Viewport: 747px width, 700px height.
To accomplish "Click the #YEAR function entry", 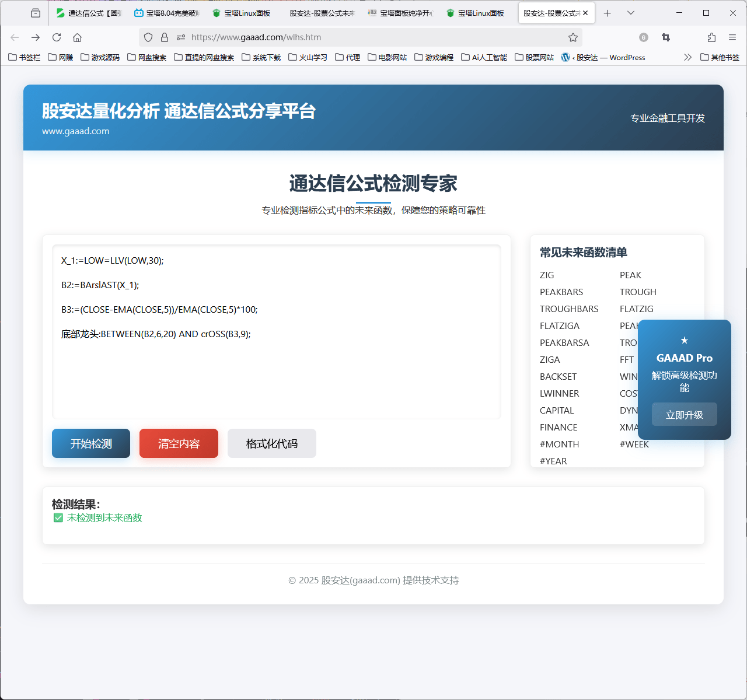I will point(553,461).
